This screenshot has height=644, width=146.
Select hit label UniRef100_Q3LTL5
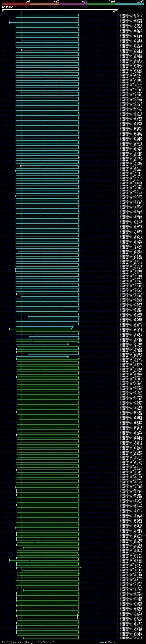coord(131,354)
